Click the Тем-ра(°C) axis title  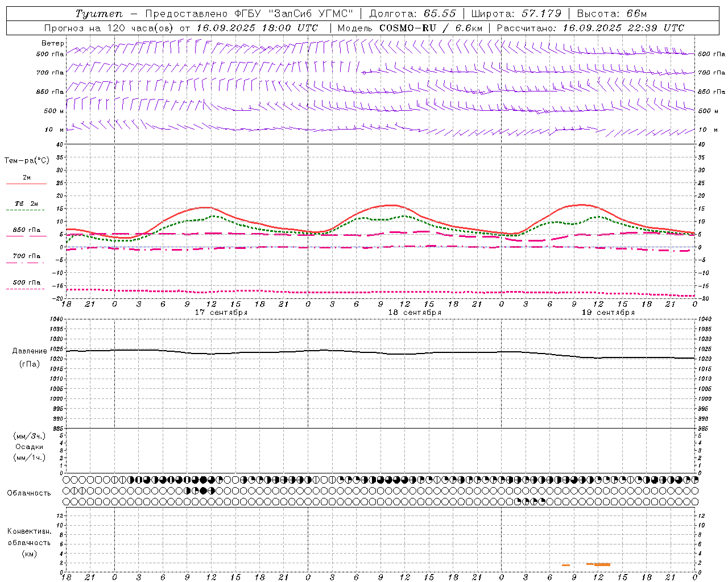pos(27,161)
